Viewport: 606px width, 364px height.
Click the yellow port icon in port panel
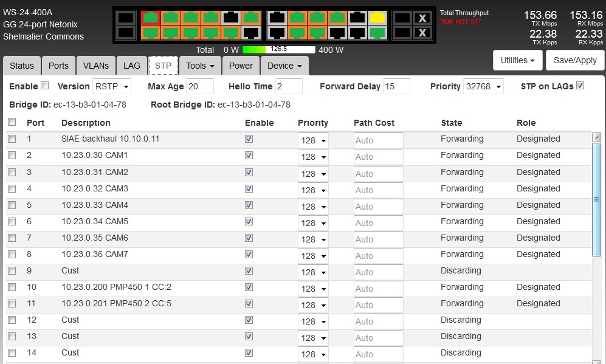377,18
